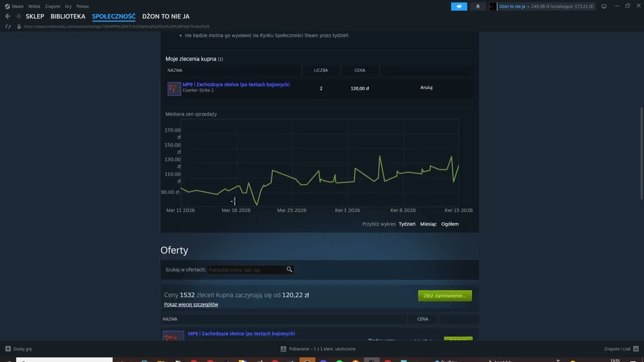Viewport: 644px width, 362px height.
Task: Click the page vertical scrollbar
Action: tap(641, 153)
